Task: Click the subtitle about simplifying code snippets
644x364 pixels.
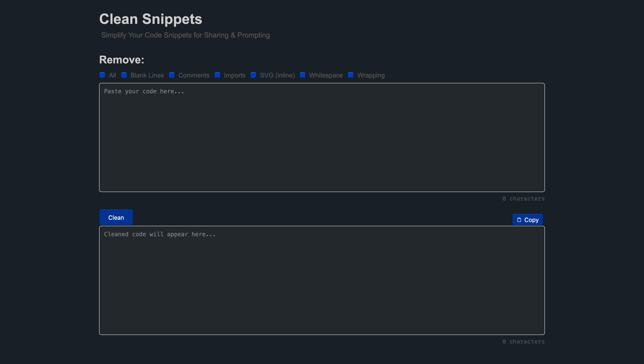Action: point(185,35)
